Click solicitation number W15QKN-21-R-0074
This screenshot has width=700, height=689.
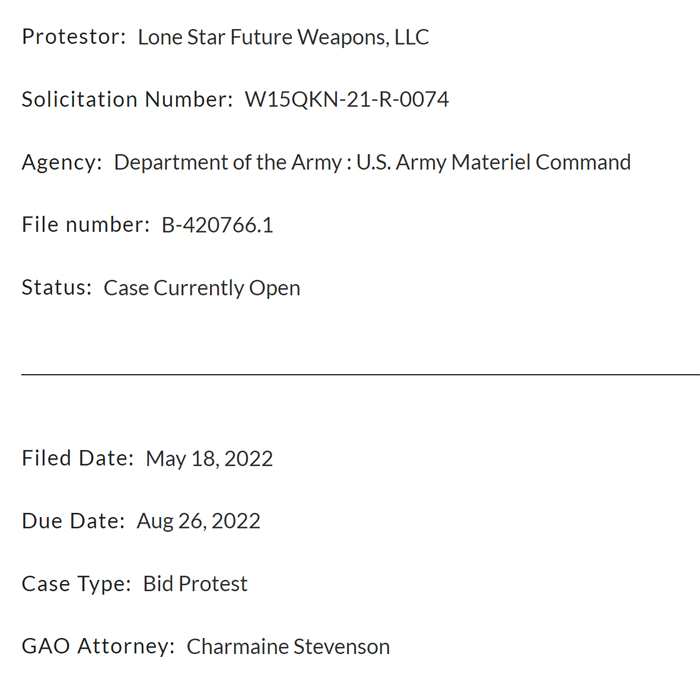pyautogui.click(x=347, y=99)
